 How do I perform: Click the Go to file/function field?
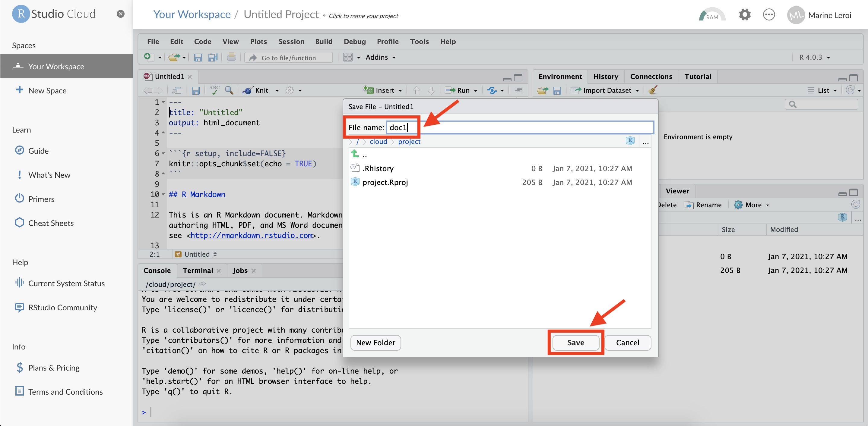click(x=288, y=58)
